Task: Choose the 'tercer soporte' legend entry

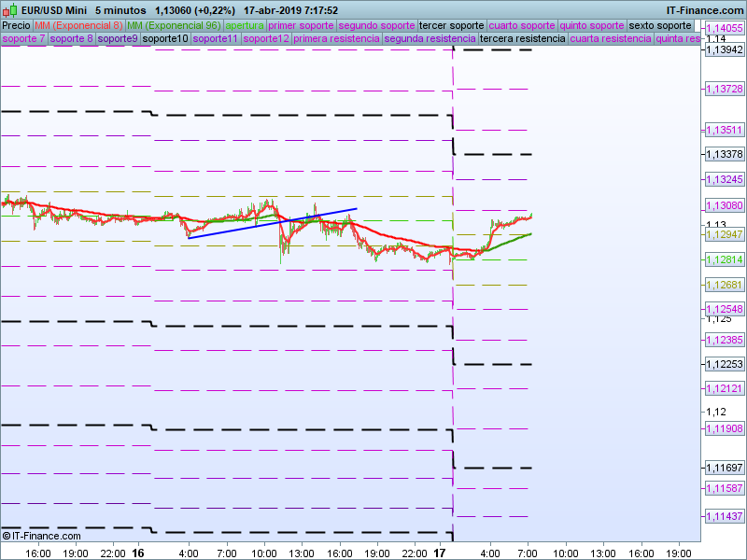Action: pos(451,25)
